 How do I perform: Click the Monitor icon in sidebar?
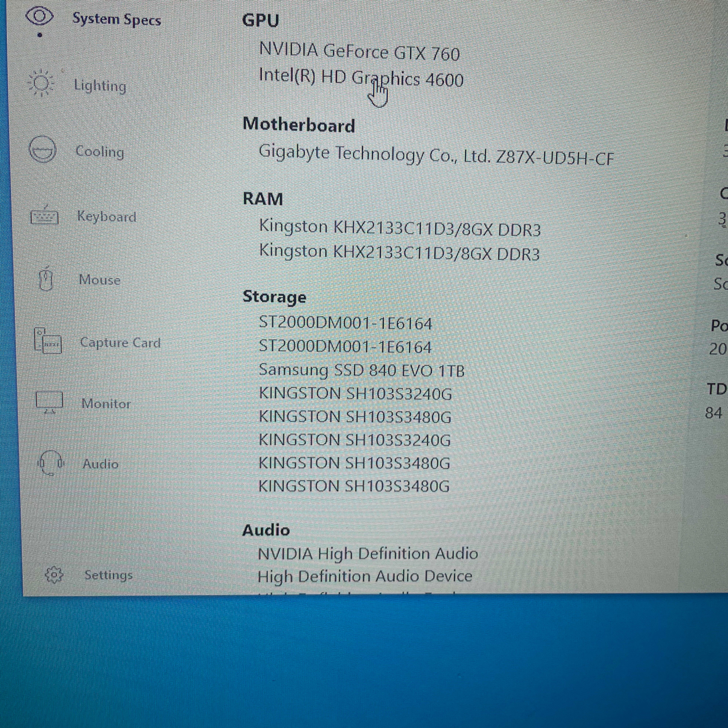pyautogui.click(x=49, y=402)
